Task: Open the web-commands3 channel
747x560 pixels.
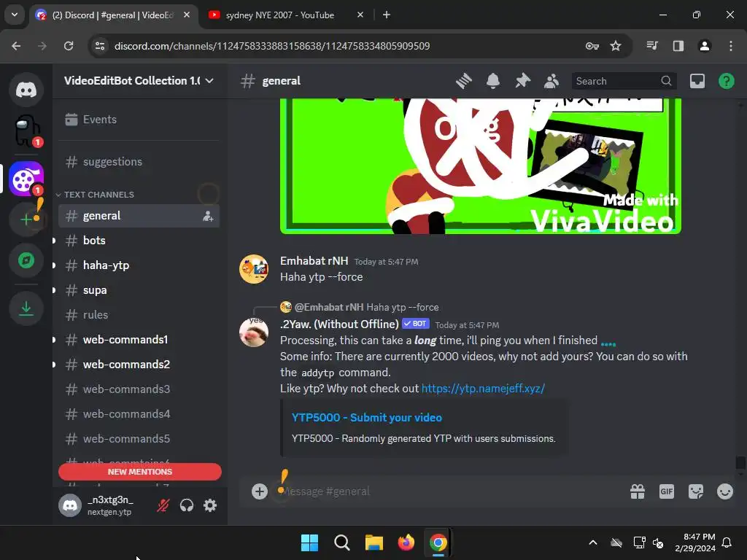Action: (139, 389)
